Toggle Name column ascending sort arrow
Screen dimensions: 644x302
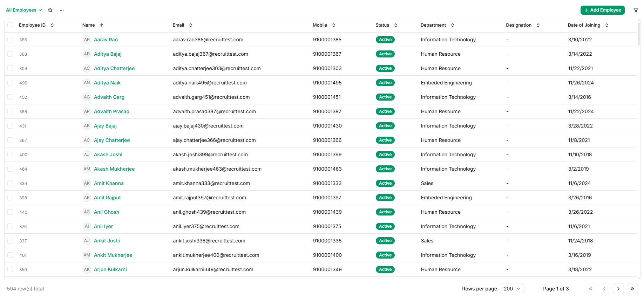102,25
